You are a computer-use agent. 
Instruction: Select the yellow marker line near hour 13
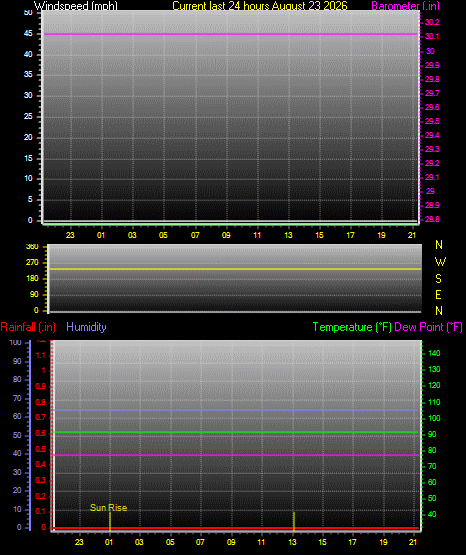(294, 522)
